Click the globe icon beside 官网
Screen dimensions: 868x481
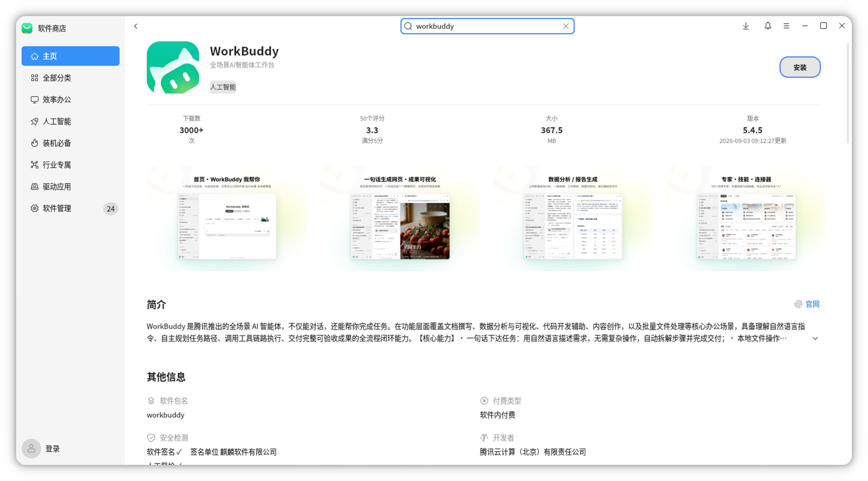point(798,304)
